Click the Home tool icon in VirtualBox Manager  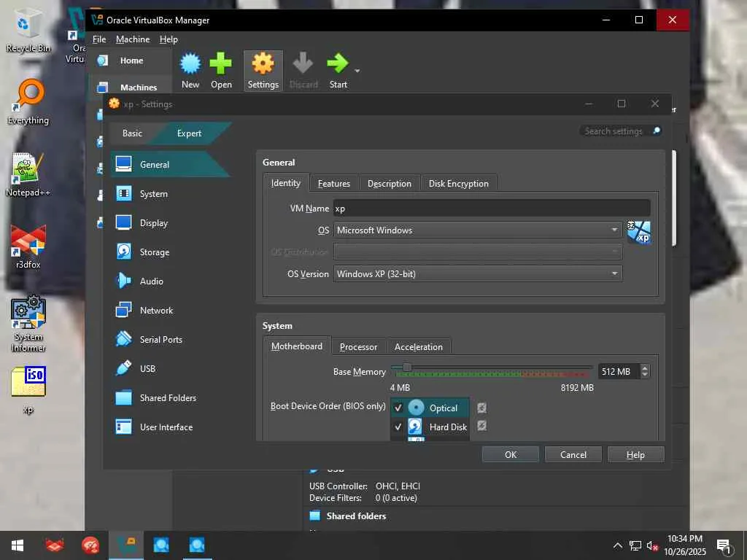point(102,61)
